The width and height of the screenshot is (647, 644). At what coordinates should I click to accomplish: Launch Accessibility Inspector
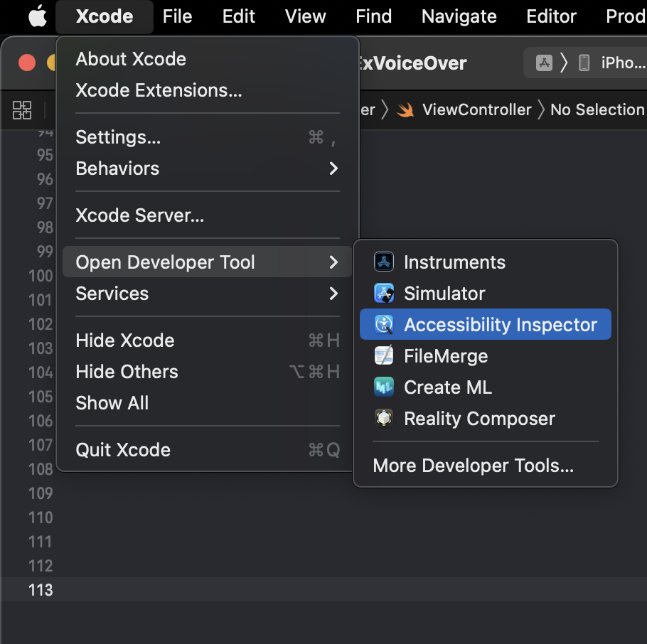pyautogui.click(x=485, y=325)
